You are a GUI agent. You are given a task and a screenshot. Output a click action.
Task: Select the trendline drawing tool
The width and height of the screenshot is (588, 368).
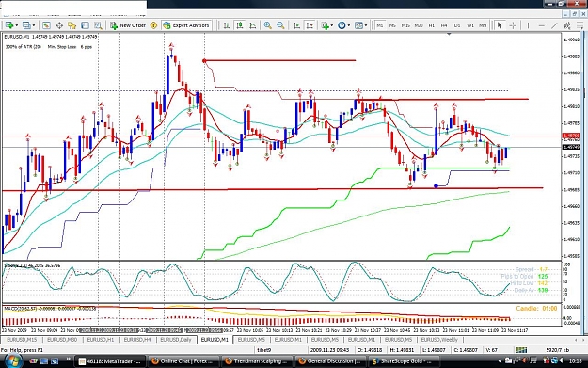tap(554, 25)
